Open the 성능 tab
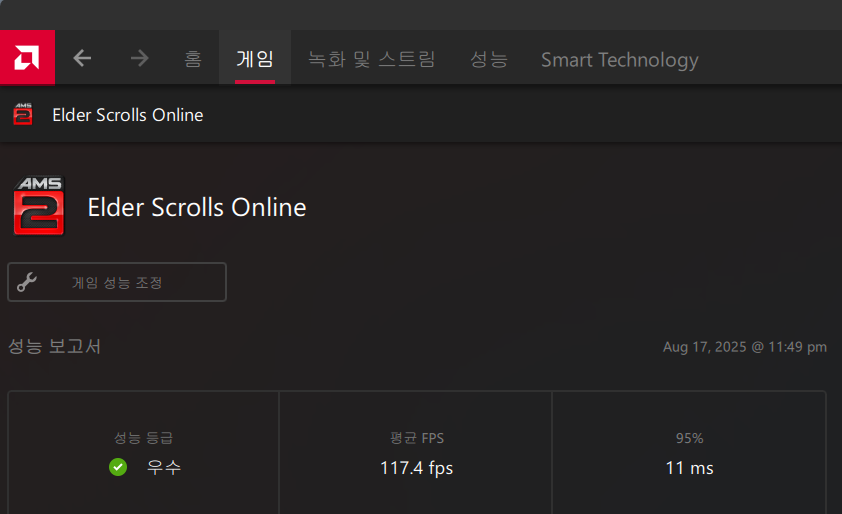This screenshot has width=842, height=514. click(489, 59)
